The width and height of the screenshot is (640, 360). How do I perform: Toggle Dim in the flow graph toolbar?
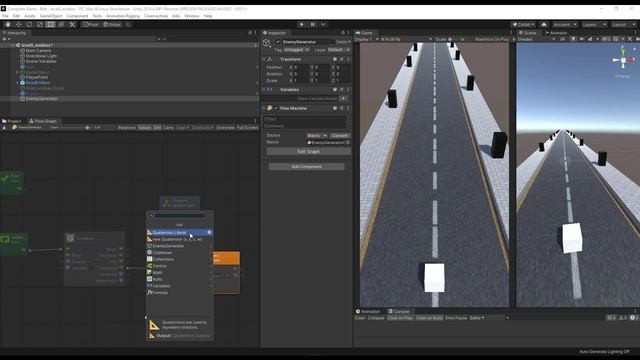point(157,128)
